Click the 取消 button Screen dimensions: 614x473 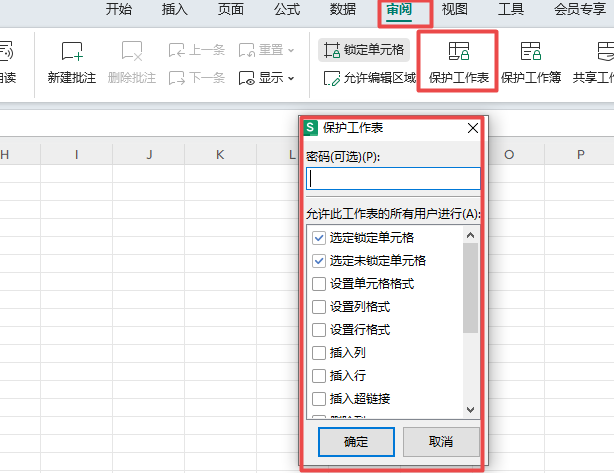click(x=441, y=442)
